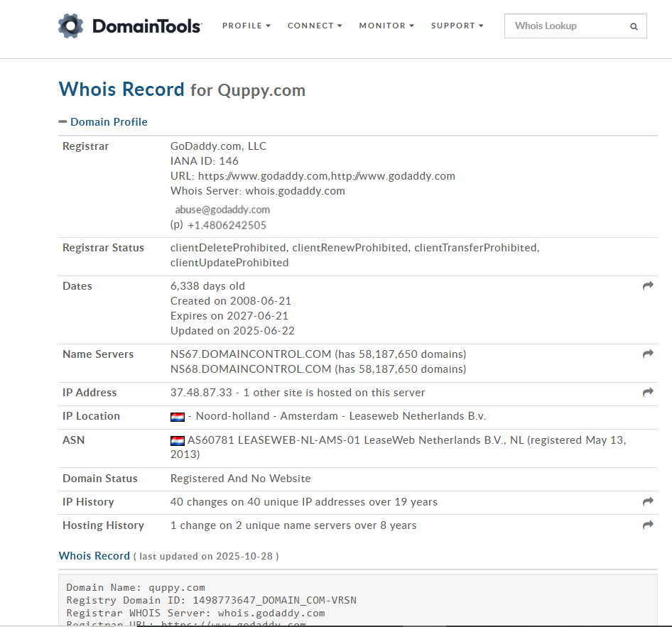Viewport: 672px width, 627px height.
Task: Click the 6,338 days old text
Action: tap(207, 286)
